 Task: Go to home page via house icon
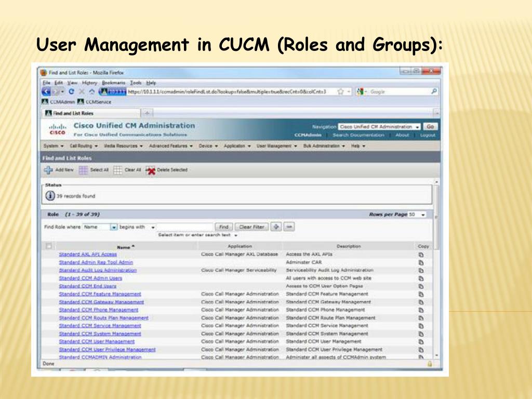91,91
